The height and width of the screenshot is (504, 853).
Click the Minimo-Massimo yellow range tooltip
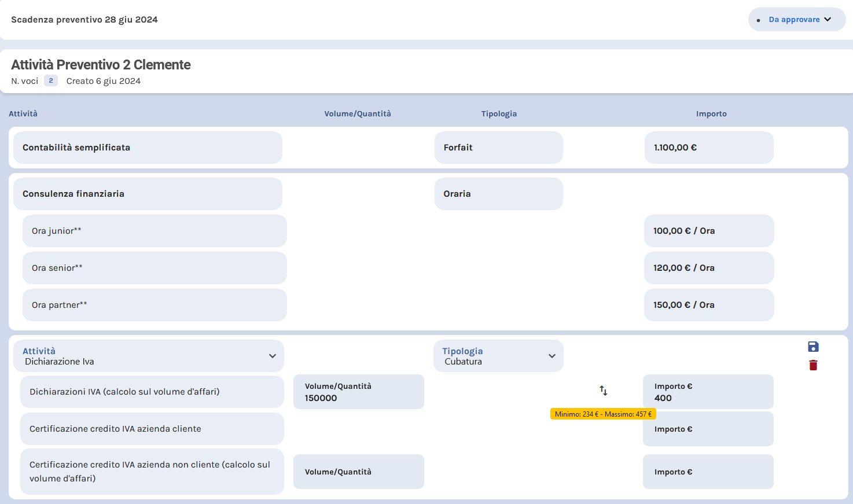602,414
